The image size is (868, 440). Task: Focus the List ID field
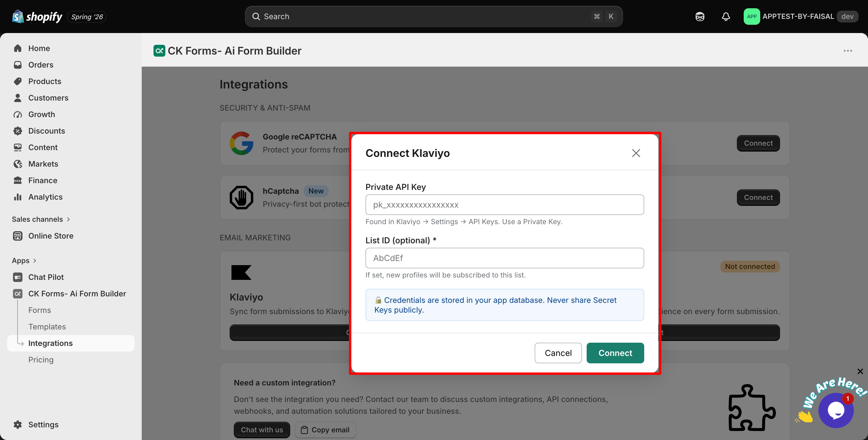tap(505, 258)
